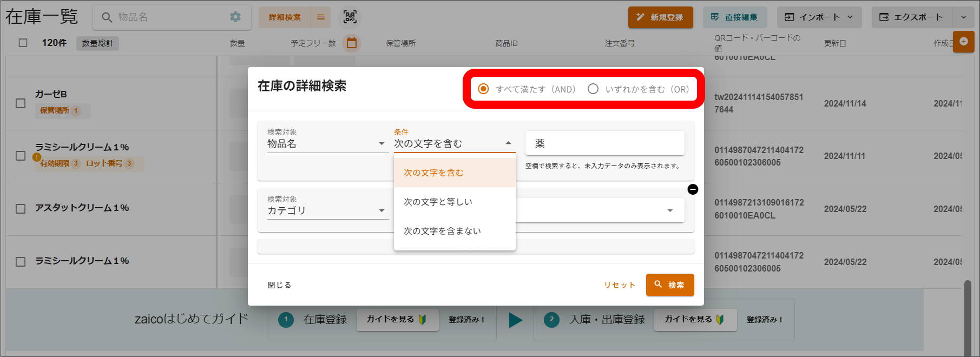
Task: Click the 2024/11/11 updated date
Action: click(845, 156)
